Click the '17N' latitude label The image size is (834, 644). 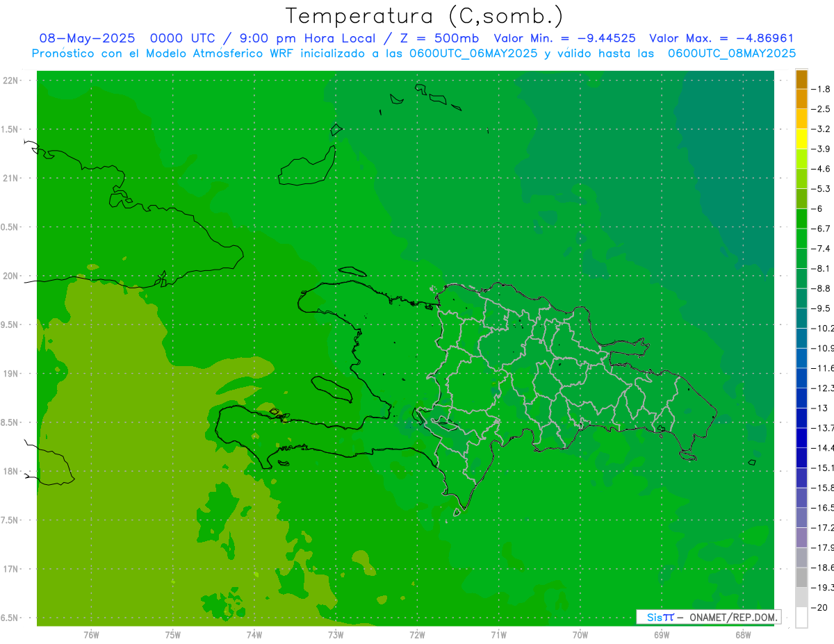[10, 569]
